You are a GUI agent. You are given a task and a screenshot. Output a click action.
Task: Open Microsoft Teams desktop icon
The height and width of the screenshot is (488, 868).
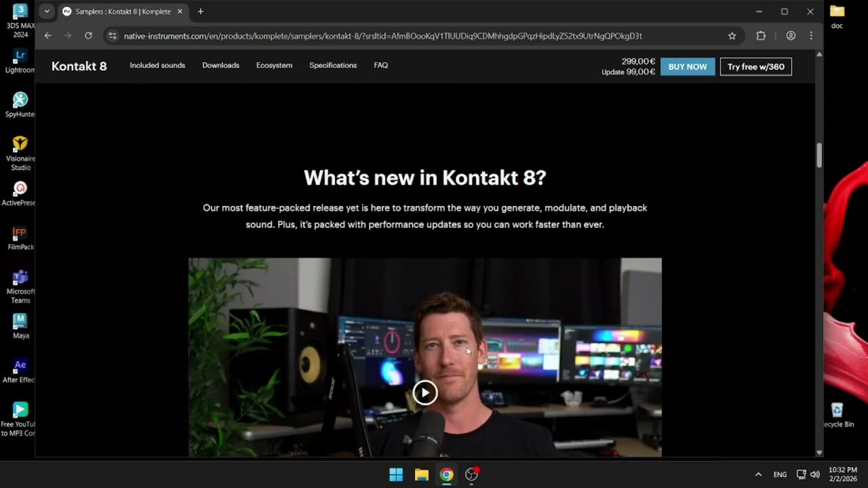pos(20,287)
